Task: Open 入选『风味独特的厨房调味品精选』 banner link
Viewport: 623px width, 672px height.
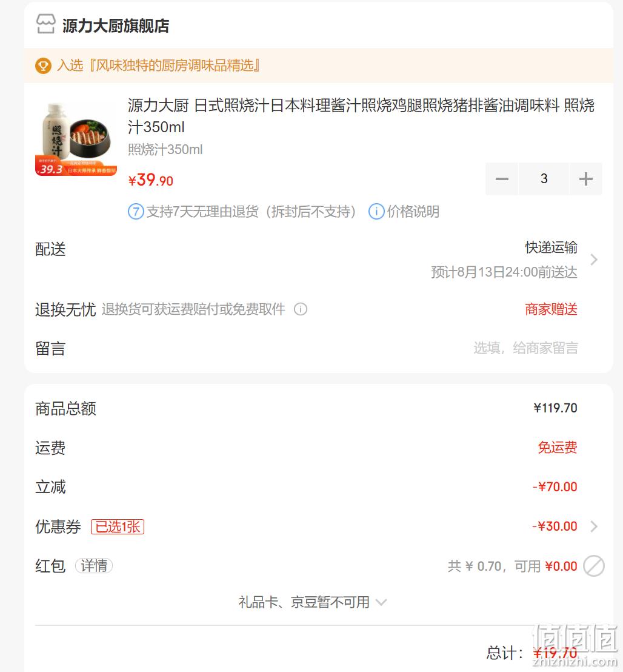Action: point(159,66)
